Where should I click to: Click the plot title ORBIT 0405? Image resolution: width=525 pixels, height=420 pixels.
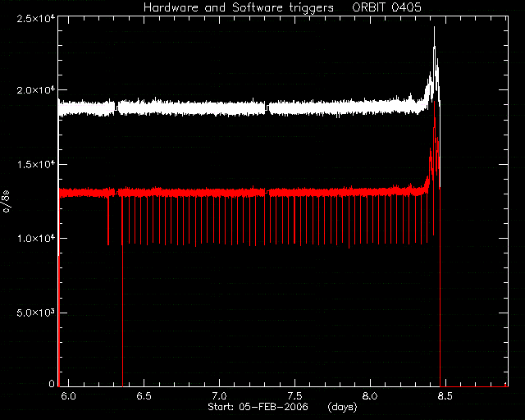(x=386, y=7)
